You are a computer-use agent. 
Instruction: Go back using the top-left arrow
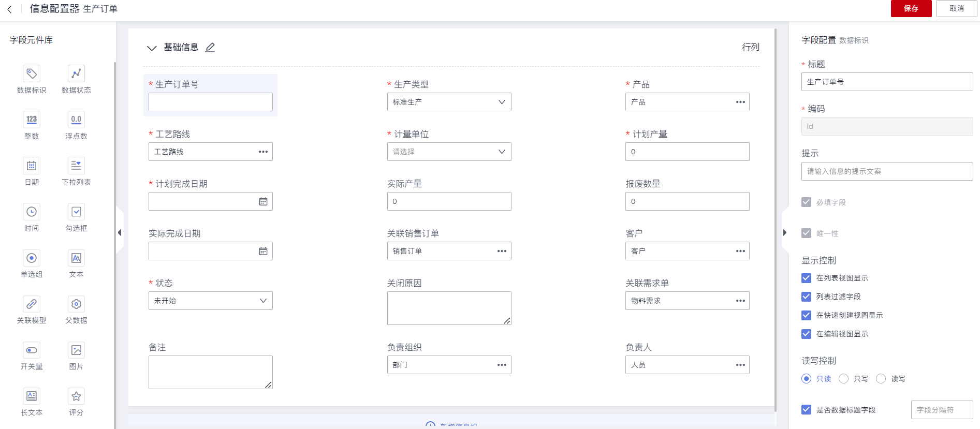tap(9, 9)
